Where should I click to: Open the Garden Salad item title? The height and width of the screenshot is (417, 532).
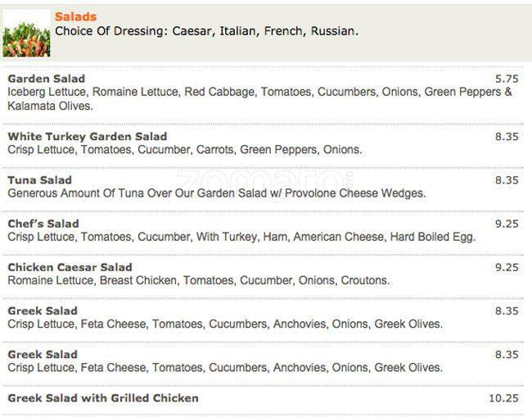[x=47, y=79]
